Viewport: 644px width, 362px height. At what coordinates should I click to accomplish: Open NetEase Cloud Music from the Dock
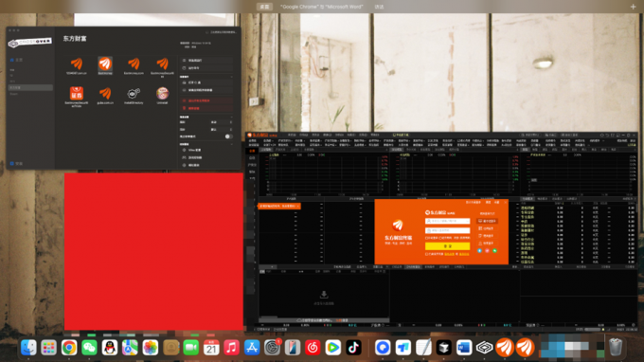[x=313, y=348]
